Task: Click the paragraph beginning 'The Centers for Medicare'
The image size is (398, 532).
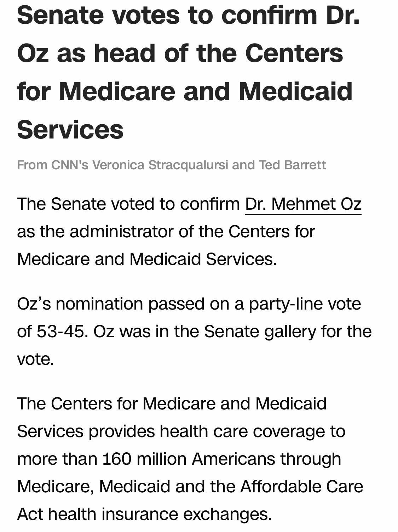Action: 190,459
